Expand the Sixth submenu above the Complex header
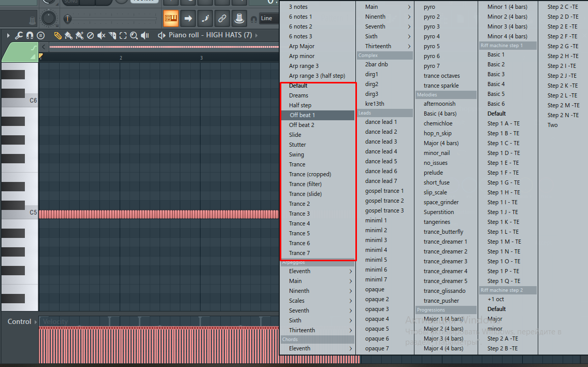588x367 pixels. click(385, 36)
